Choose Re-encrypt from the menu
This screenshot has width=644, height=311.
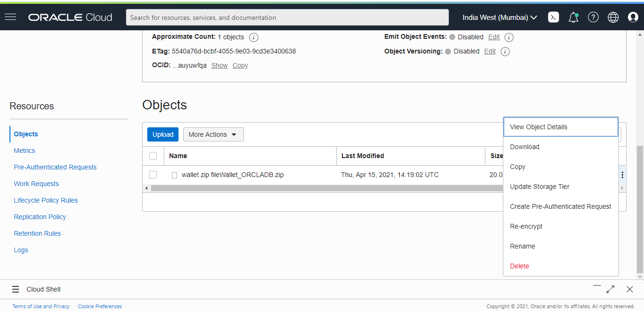coord(561,226)
